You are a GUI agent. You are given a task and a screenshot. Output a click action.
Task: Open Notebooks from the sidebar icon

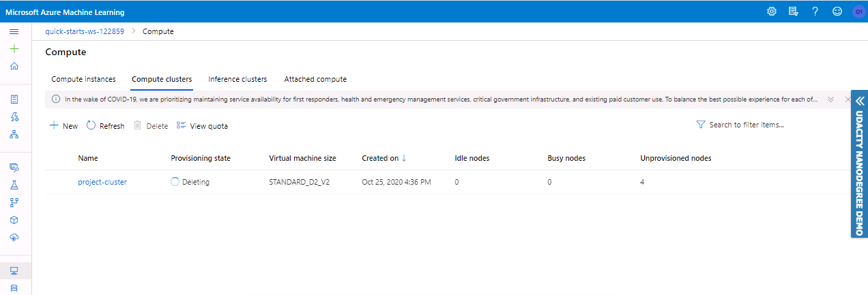click(14, 99)
